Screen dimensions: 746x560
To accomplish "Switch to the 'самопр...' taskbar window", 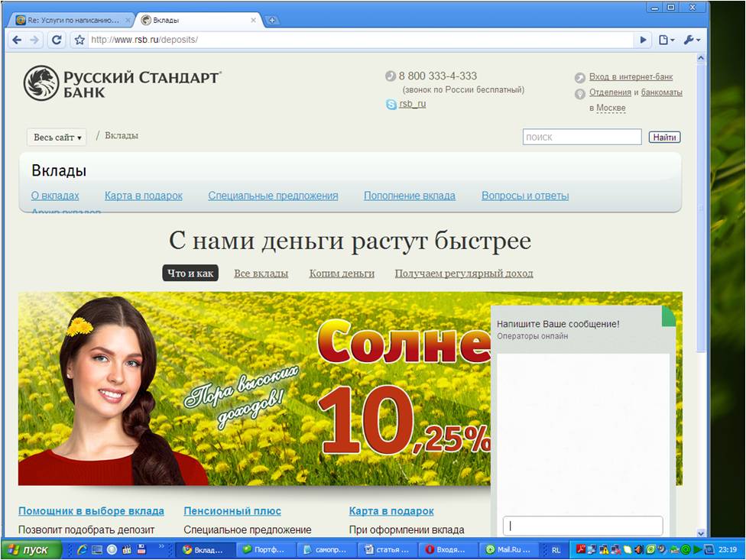I will tap(327, 549).
